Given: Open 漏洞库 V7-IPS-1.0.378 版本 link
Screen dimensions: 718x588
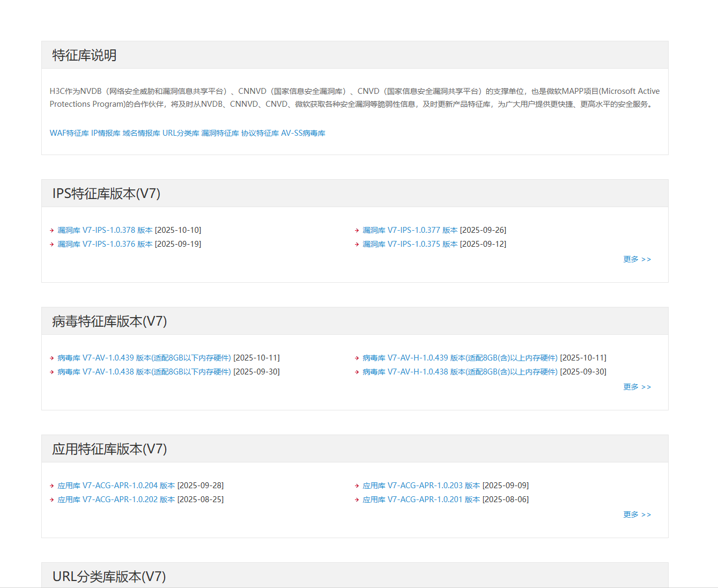Looking at the screenshot, I should [x=105, y=230].
